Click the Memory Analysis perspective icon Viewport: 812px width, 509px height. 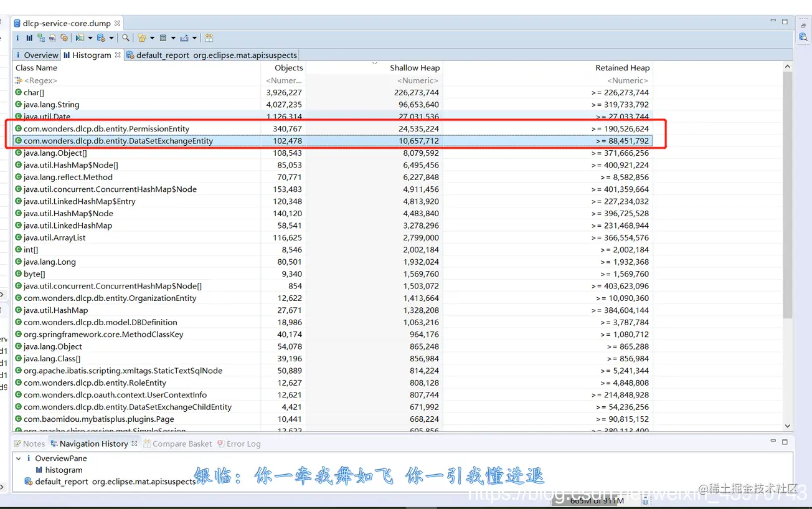803,39
